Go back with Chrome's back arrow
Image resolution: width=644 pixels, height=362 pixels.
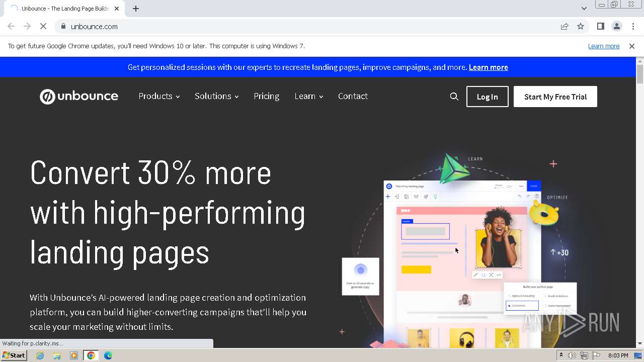(11, 26)
